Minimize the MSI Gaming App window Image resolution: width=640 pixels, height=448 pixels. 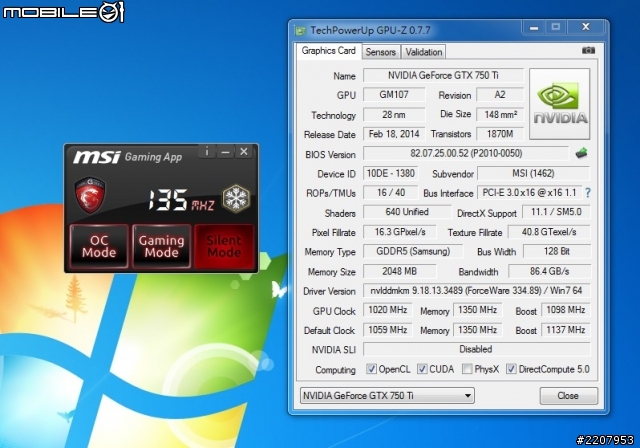coord(225,152)
